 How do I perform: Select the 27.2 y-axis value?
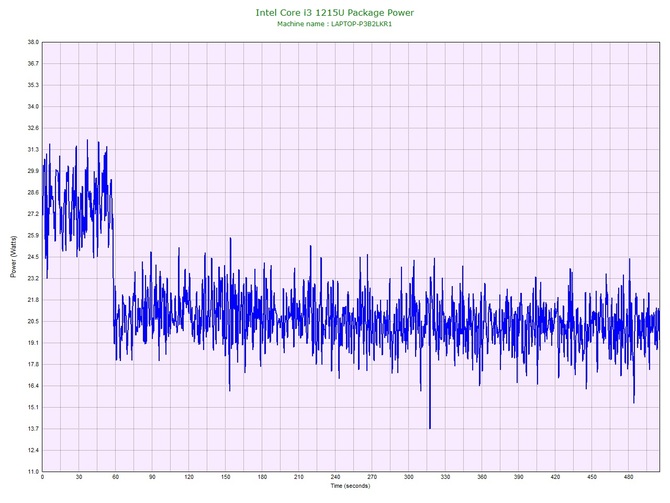tap(33, 214)
